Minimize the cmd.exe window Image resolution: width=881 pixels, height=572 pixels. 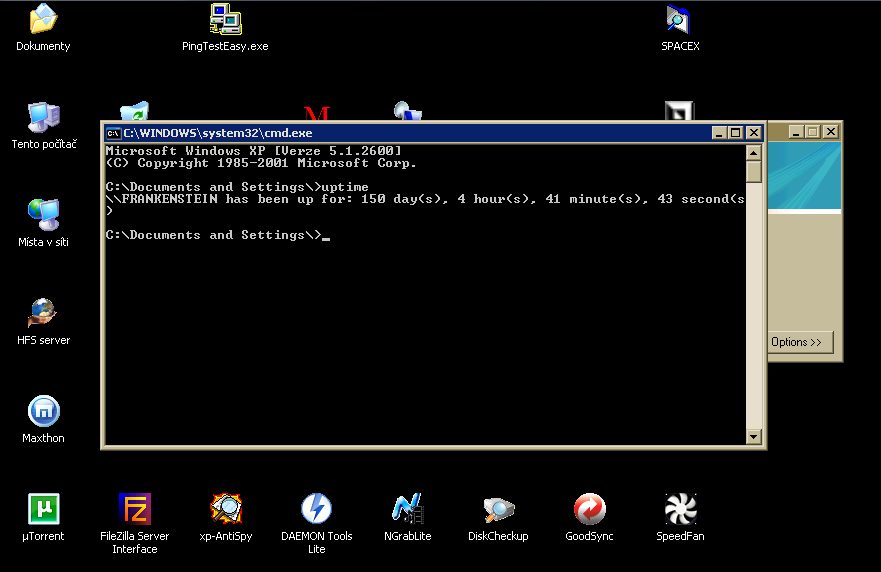[719, 133]
